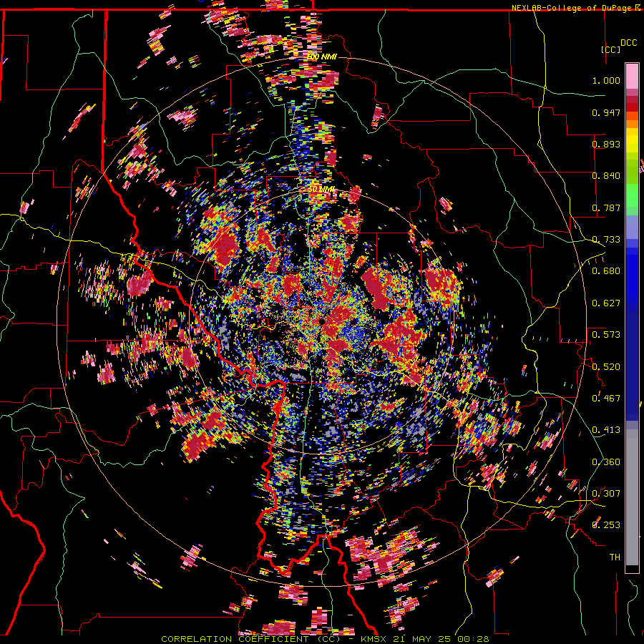The height and width of the screenshot is (644, 644).
Task: Click the DCC label above the color scale
Action: coord(628,43)
